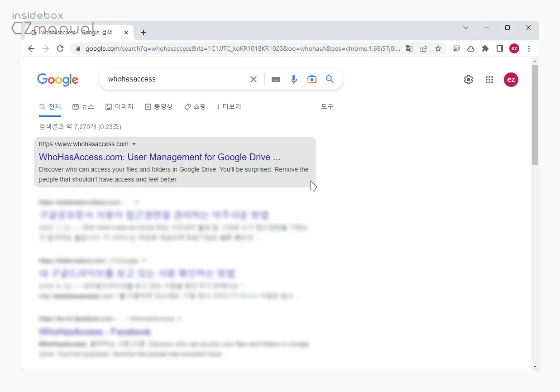Screen dimensions: 560x392
Task: Open the 도구 search tools
Action: (x=327, y=107)
